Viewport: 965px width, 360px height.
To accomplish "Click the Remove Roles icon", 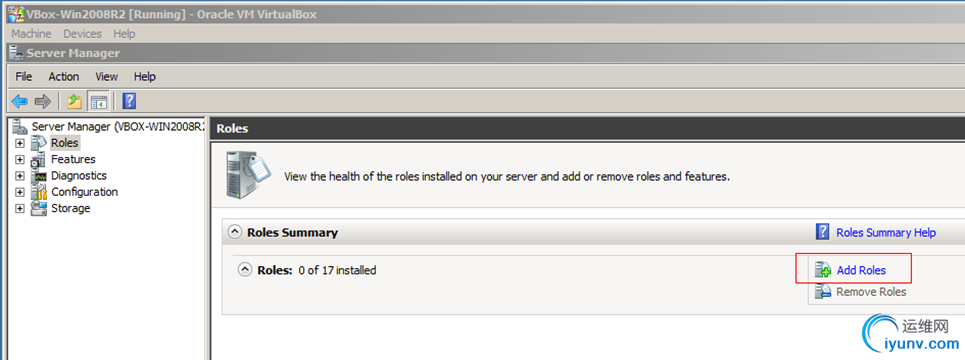I will point(823,292).
